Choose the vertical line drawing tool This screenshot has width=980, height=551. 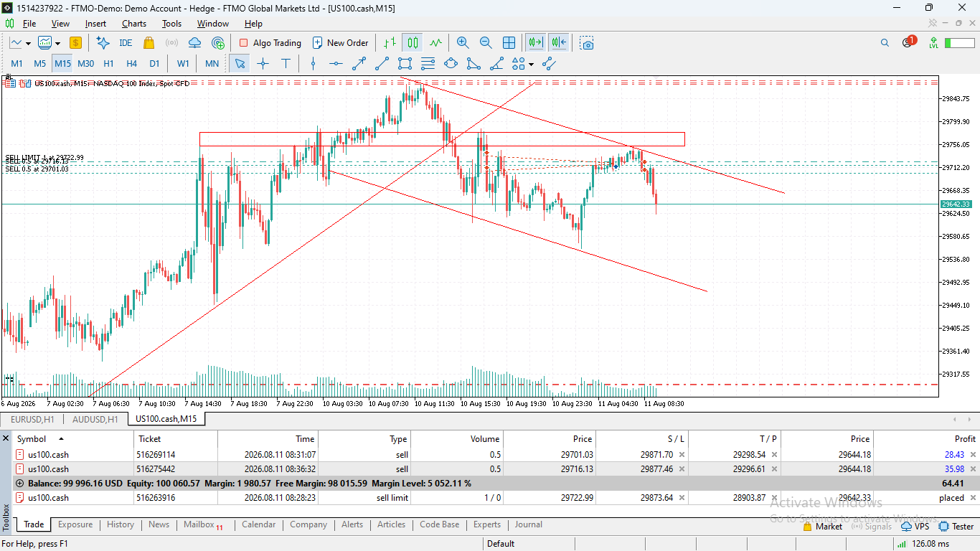pyautogui.click(x=313, y=64)
